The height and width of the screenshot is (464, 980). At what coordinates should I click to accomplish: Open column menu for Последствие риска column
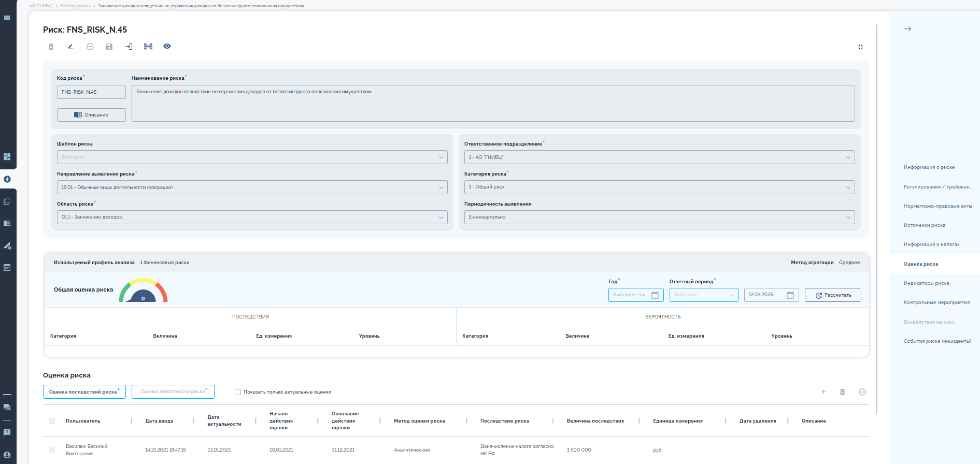coord(553,421)
